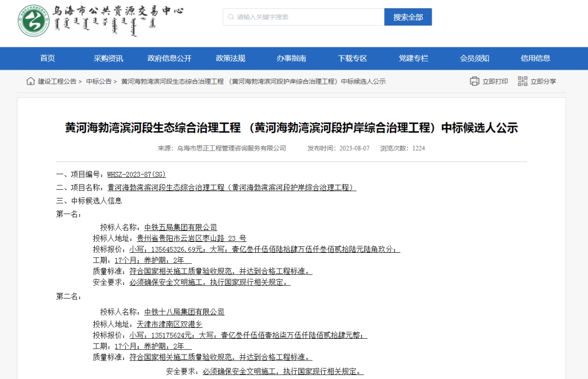Open the 办事指南 menu

(x=291, y=59)
